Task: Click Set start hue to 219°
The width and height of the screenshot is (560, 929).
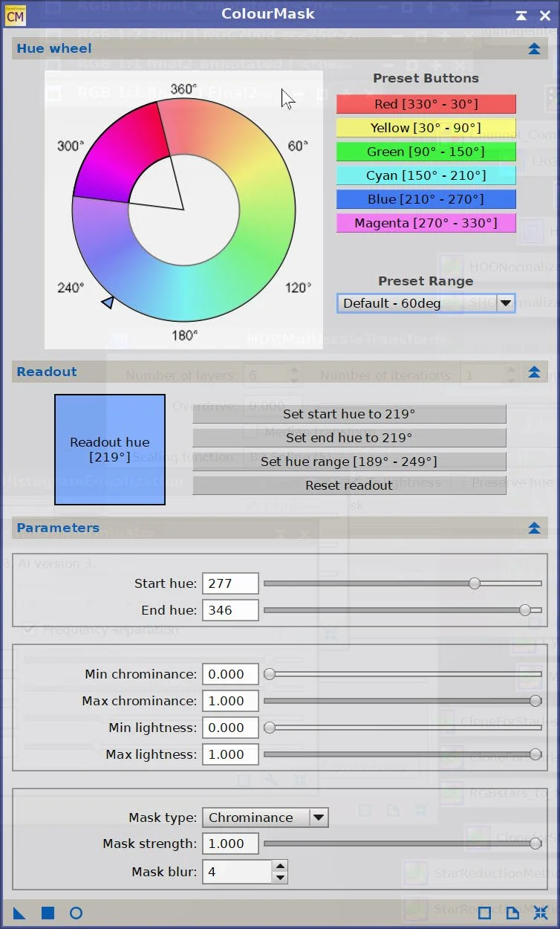Action: click(349, 414)
